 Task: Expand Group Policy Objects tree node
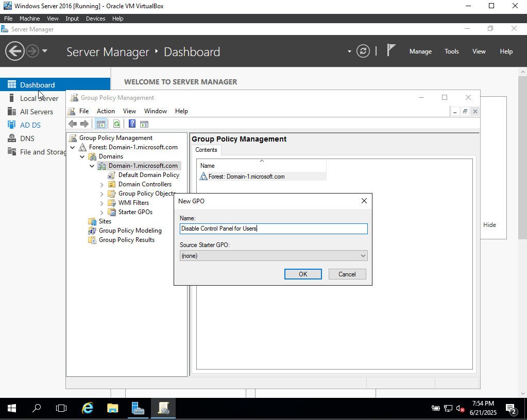[102, 194]
